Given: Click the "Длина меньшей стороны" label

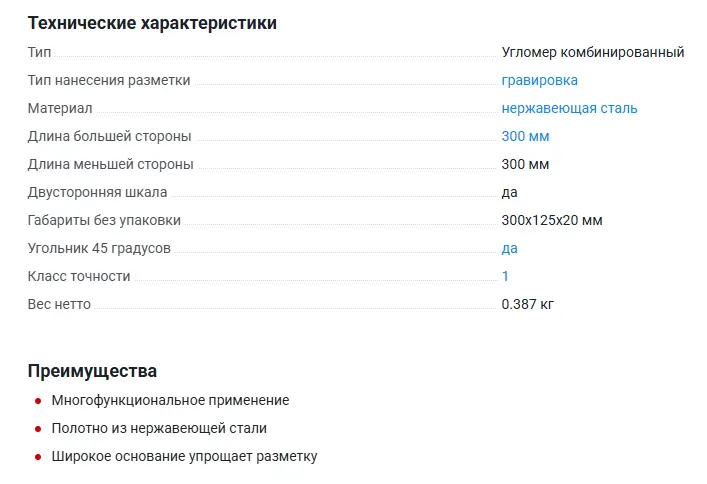Looking at the screenshot, I should tap(110, 164).
